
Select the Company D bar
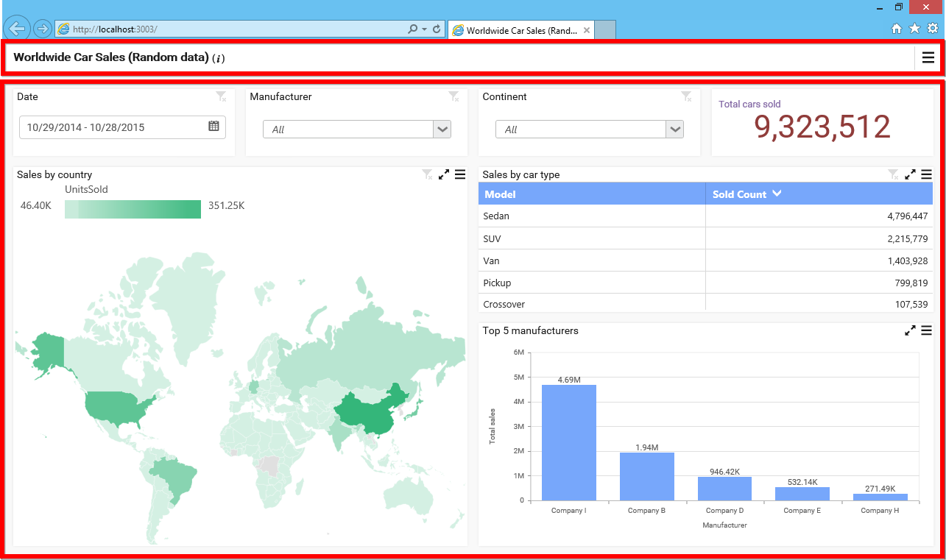pos(724,489)
